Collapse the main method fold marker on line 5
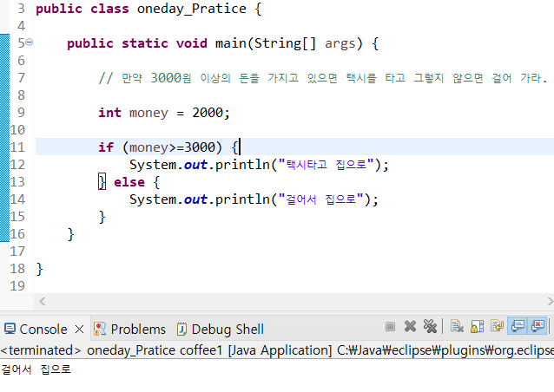554x392 pixels. (x=30, y=42)
